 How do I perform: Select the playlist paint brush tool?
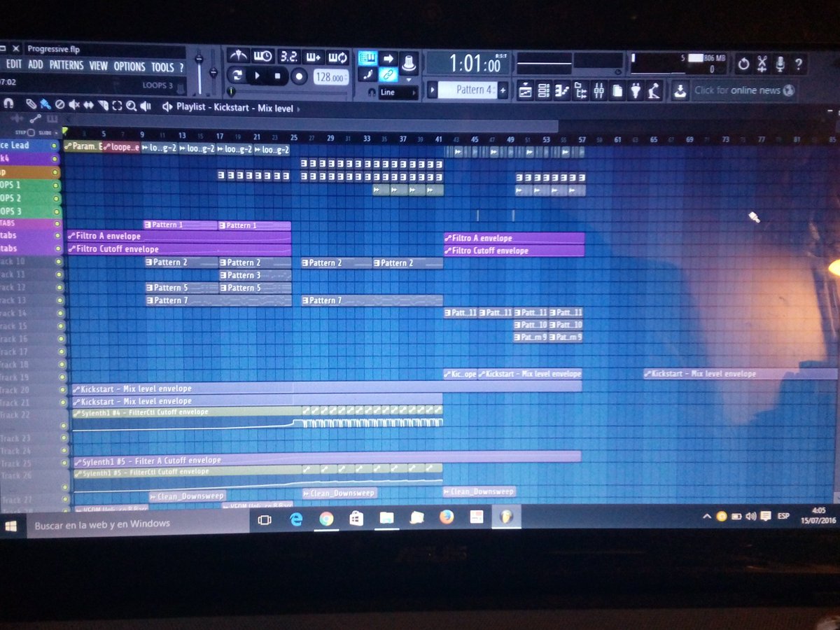[x=45, y=106]
